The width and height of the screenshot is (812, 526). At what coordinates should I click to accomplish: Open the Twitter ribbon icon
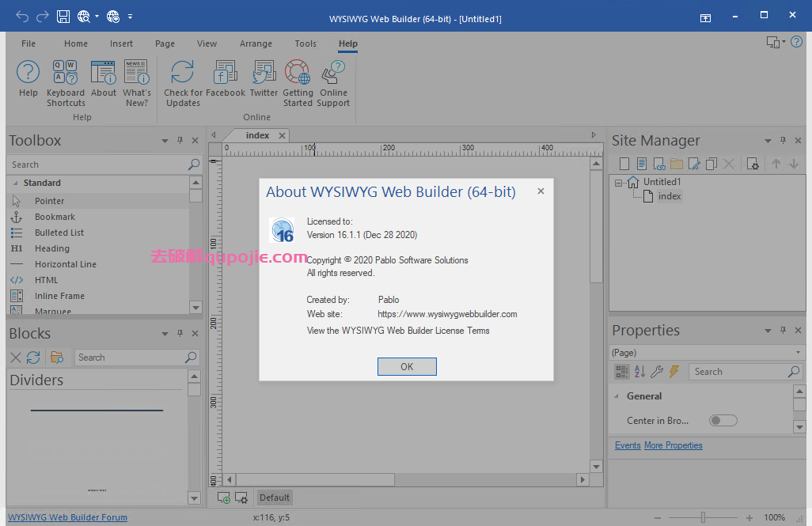pos(264,78)
